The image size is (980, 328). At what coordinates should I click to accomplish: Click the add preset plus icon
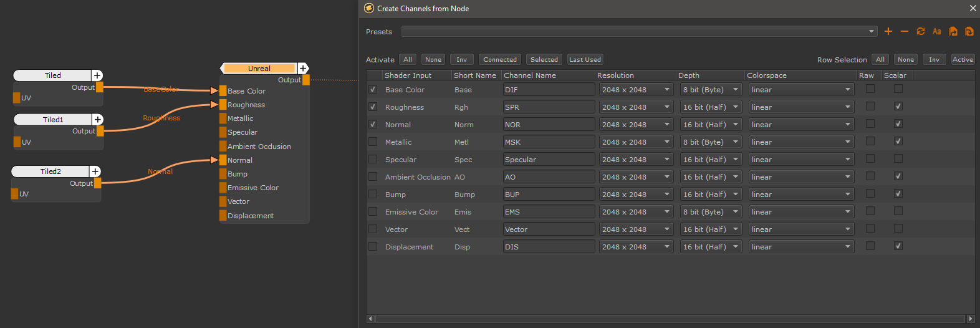coord(888,31)
